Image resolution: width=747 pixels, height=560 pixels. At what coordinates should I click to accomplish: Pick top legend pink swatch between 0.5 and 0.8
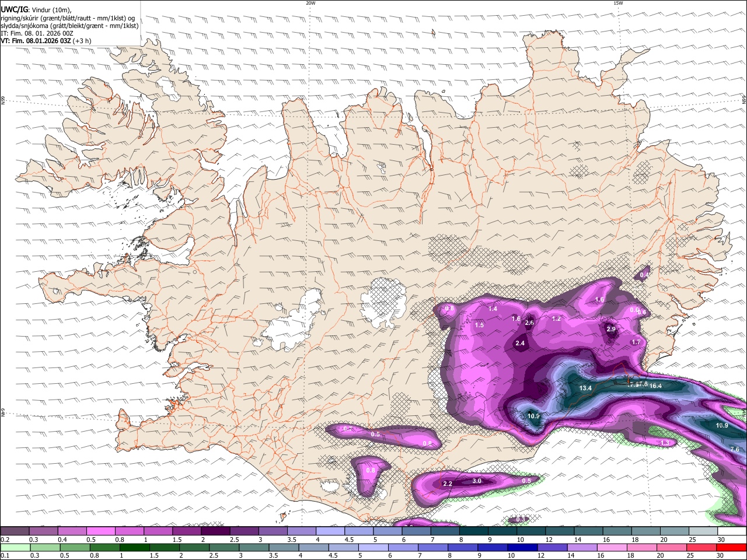tap(100, 531)
